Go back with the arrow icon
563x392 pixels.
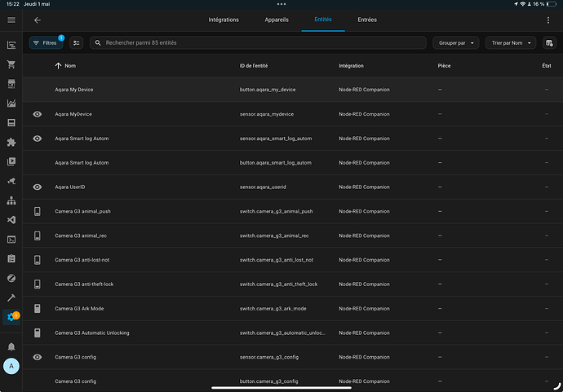pos(38,20)
